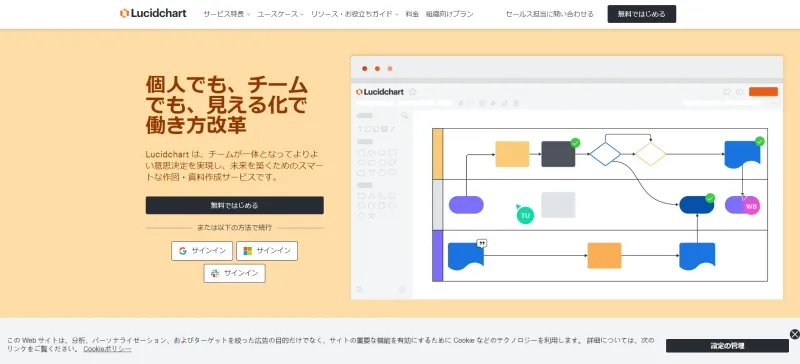Click the 個人でも、チームでも heading text
The height and width of the screenshot is (364, 800).
[x=227, y=105]
